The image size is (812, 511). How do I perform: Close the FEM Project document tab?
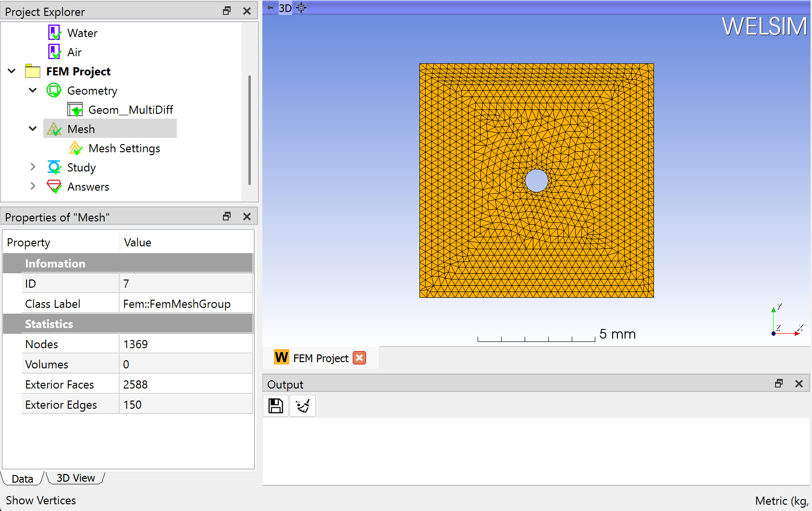(x=359, y=358)
